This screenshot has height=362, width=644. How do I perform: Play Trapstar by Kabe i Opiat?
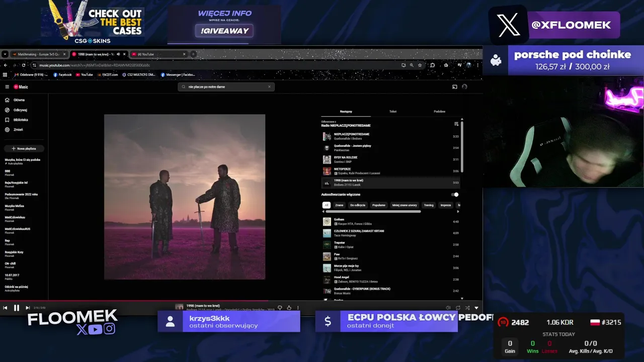(390, 245)
